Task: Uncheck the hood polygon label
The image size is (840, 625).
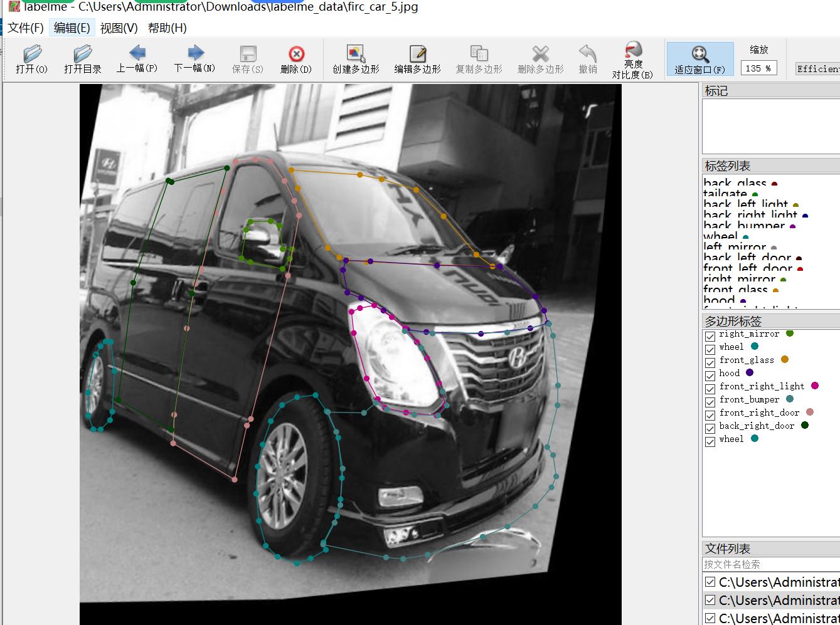Action: [x=710, y=376]
